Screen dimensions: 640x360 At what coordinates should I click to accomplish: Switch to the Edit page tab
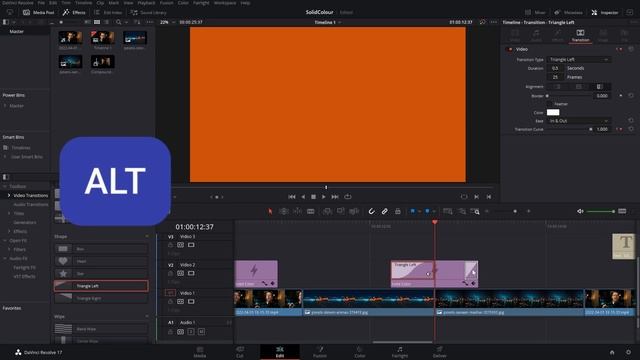[x=280, y=352]
